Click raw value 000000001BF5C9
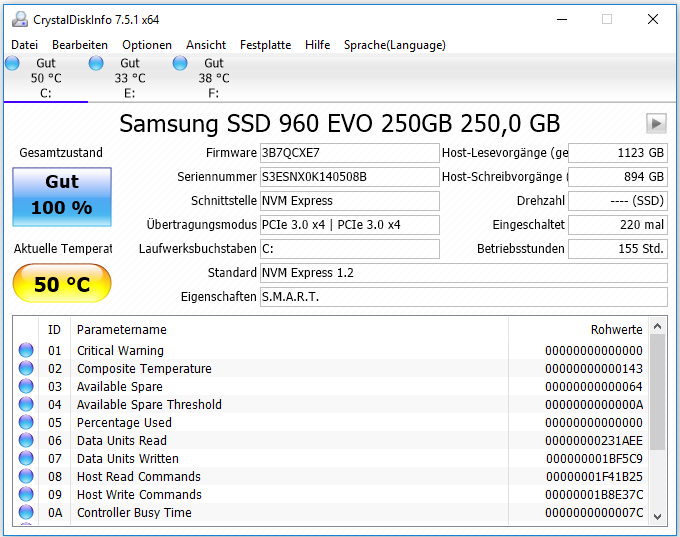 pyautogui.click(x=594, y=458)
